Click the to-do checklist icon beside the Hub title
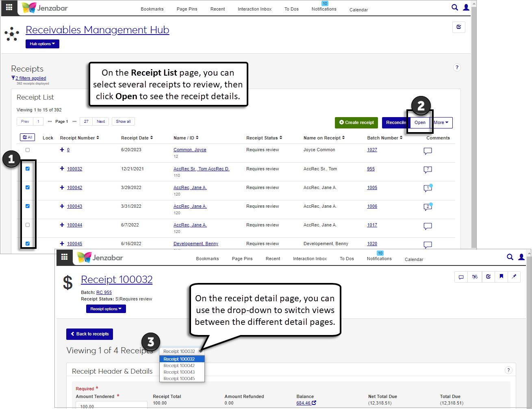 (x=459, y=27)
